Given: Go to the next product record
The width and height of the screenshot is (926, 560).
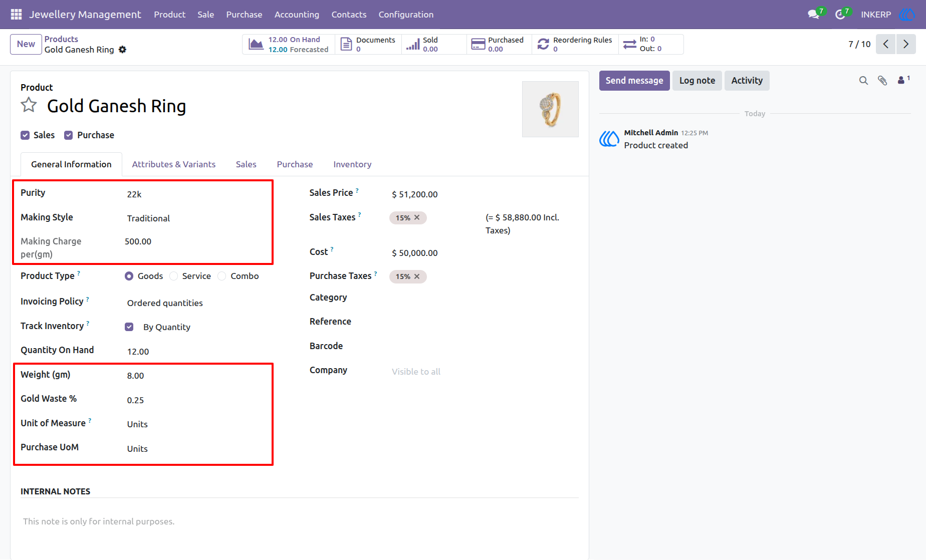Looking at the screenshot, I should click(x=906, y=44).
